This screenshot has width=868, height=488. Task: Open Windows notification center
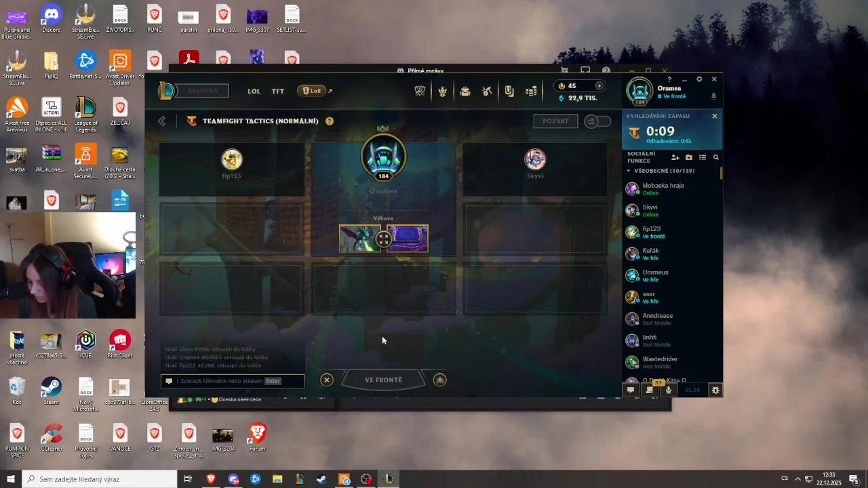coord(854,479)
